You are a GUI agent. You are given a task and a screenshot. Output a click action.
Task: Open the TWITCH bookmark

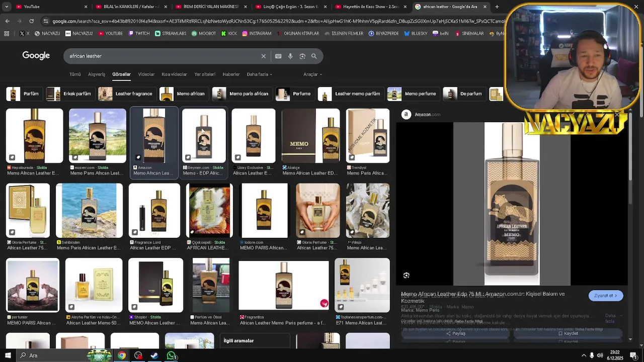point(139,33)
